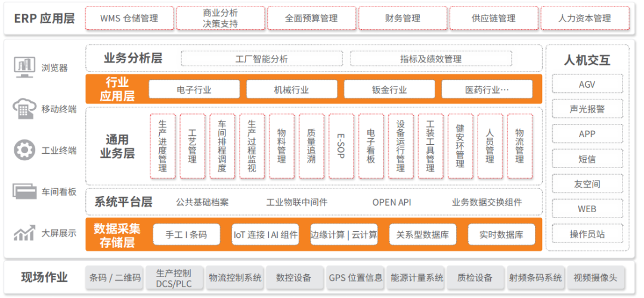Select the 人力资本管理 box
Image resolution: width=644 pixels, height=298 pixels.
coord(584,18)
